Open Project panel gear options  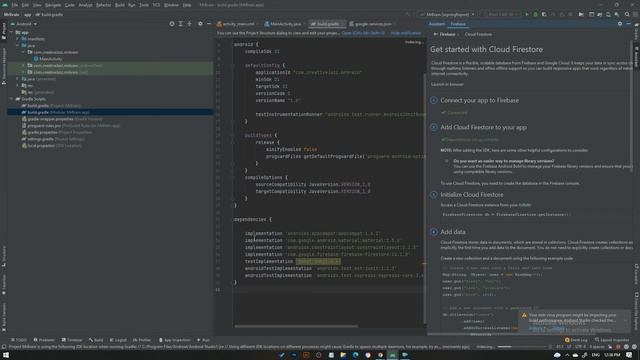click(x=200, y=24)
